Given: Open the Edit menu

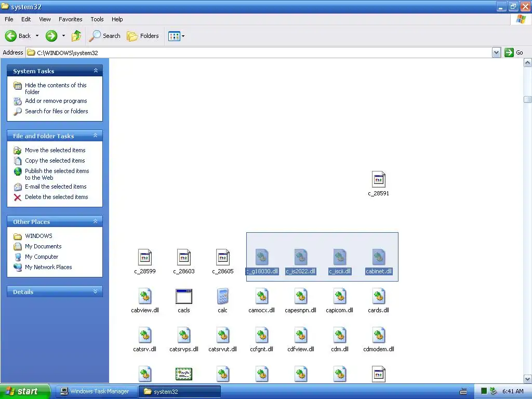Looking at the screenshot, I should [26, 19].
